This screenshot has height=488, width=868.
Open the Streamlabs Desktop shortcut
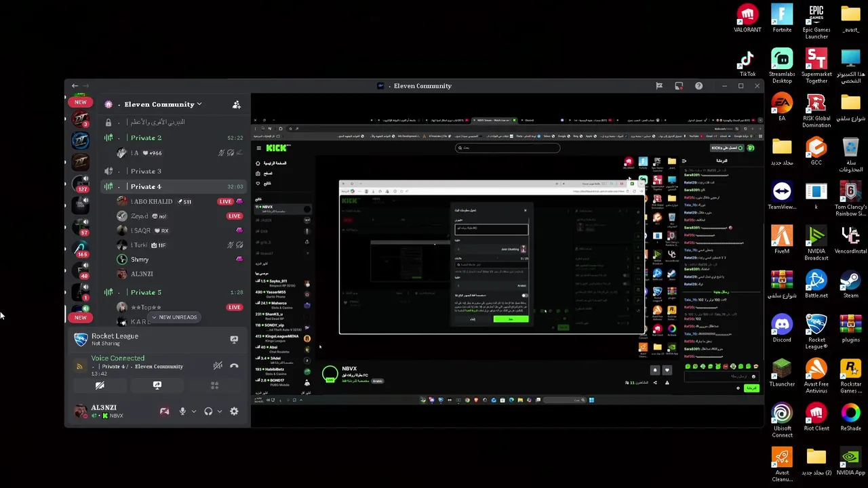[x=782, y=66]
